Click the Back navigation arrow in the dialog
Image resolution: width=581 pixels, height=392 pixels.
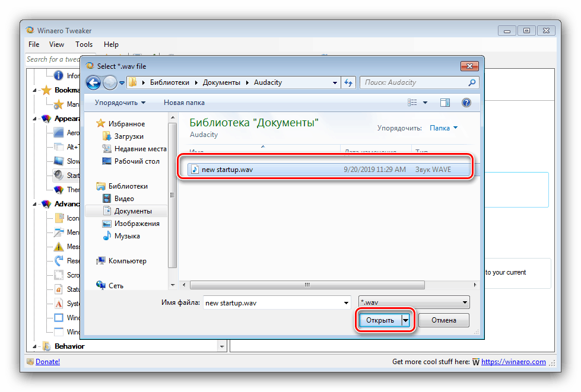pos(93,82)
